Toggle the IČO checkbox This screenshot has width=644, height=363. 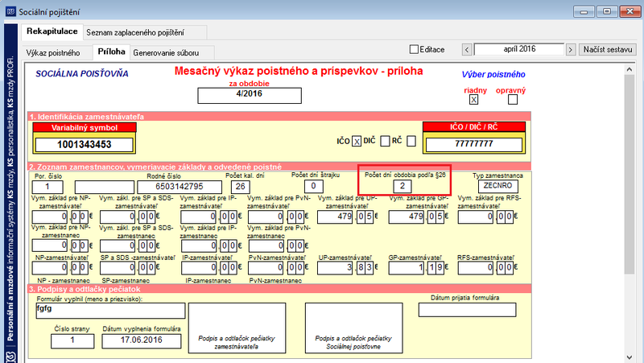357,142
